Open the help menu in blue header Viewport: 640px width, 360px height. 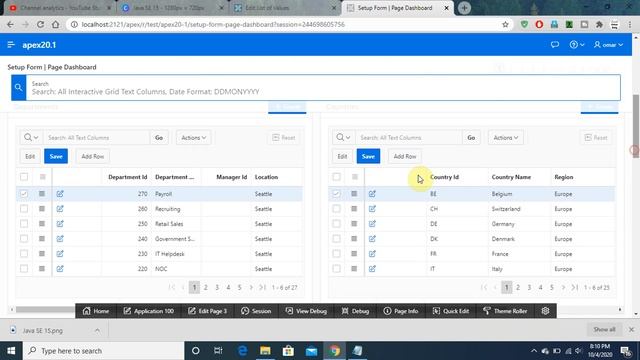tap(577, 44)
